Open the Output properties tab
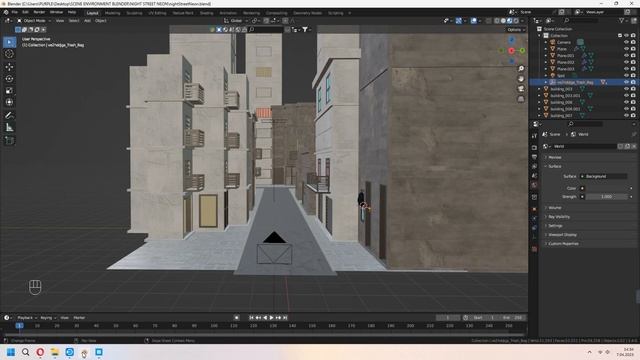This screenshot has height=360, width=640. click(534, 157)
